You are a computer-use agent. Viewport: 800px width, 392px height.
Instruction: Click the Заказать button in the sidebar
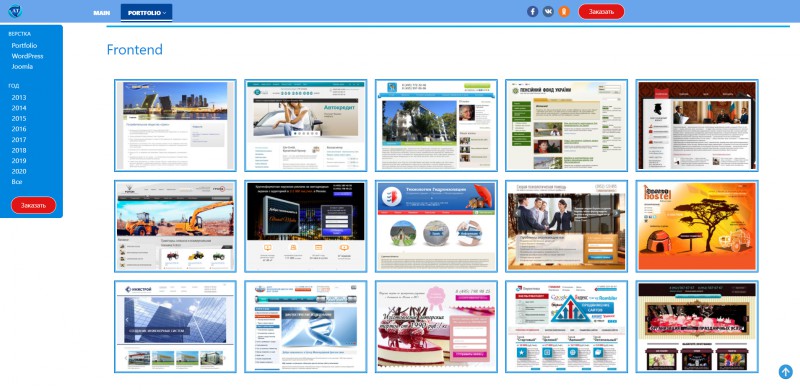point(34,205)
